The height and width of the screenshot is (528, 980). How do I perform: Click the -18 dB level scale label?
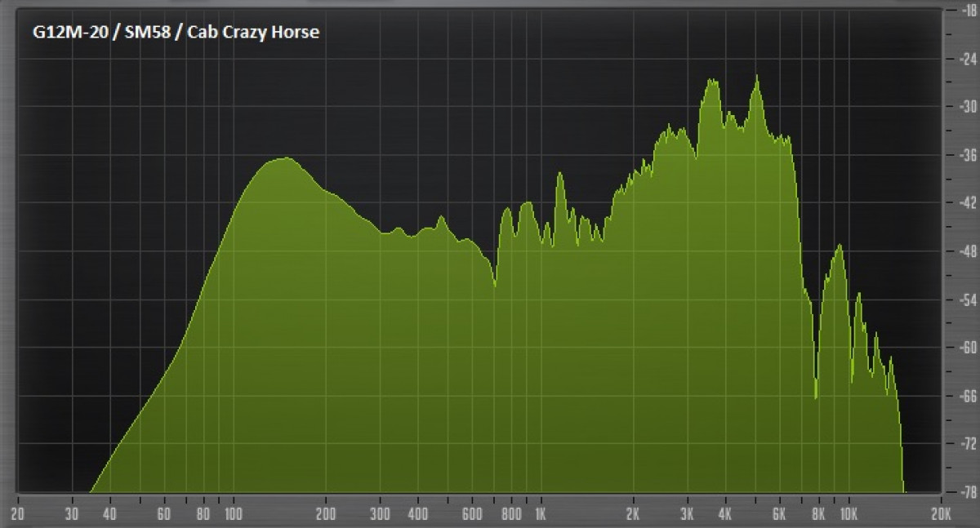coord(969,10)
